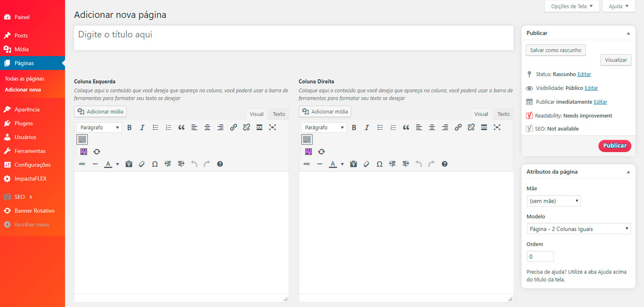644x307 pixels.
Task: Enter fullscreen mode for left column editor
Action: 272,127
